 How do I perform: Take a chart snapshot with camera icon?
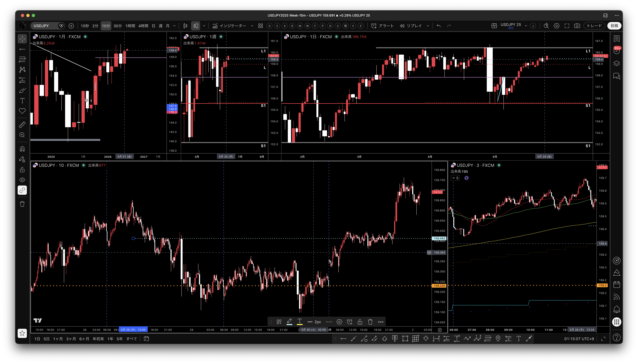coord(577,26)
